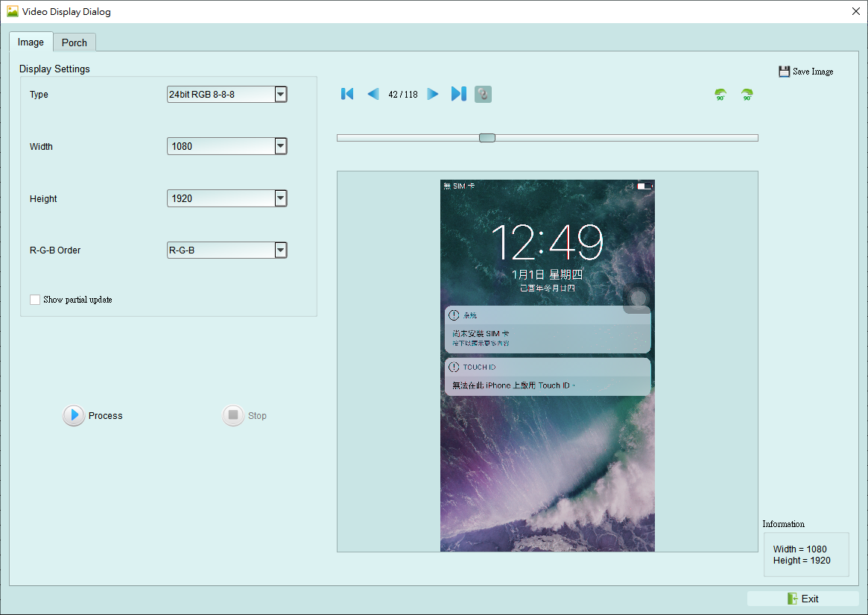Screen dimensions: 868x615
Task: Switch to the Porch tab
Action: point(75,42)
